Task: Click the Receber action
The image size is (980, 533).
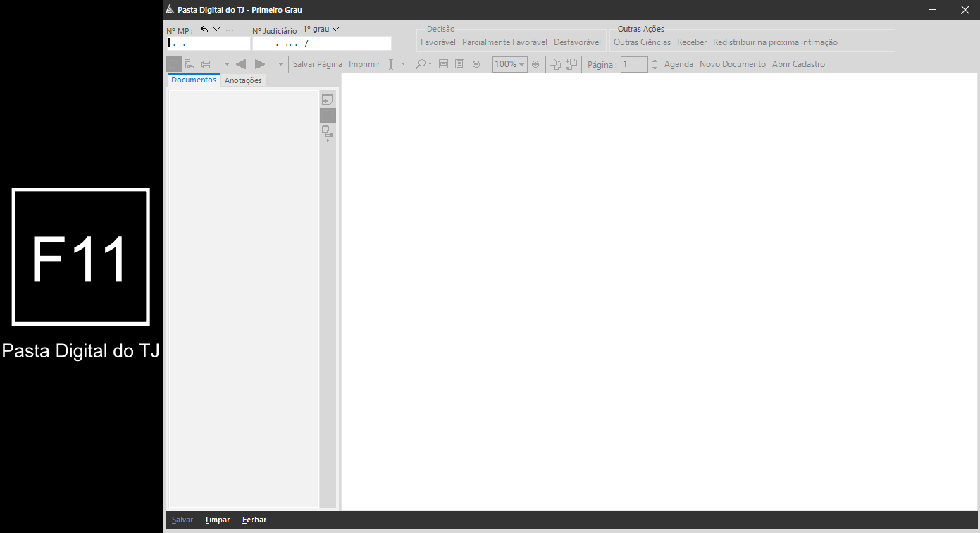Action: point(692,42)
